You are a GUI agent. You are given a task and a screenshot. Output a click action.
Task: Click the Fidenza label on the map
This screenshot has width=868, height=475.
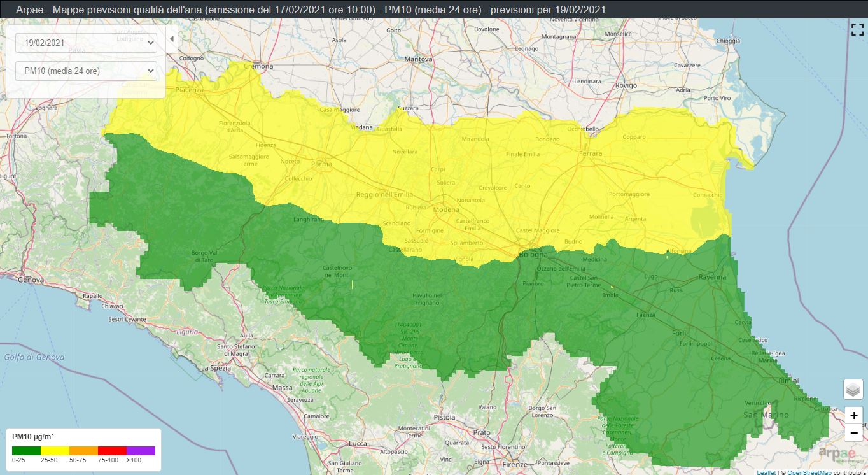[266, 145]
